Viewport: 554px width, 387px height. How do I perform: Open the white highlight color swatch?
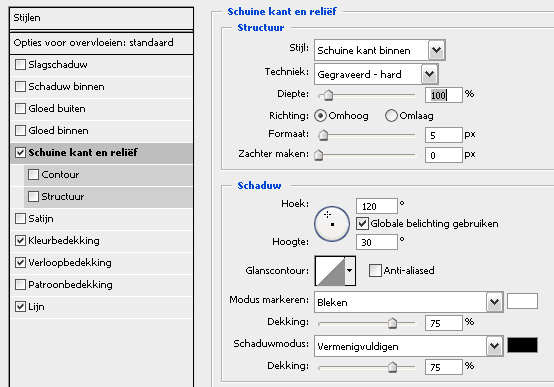523,301
